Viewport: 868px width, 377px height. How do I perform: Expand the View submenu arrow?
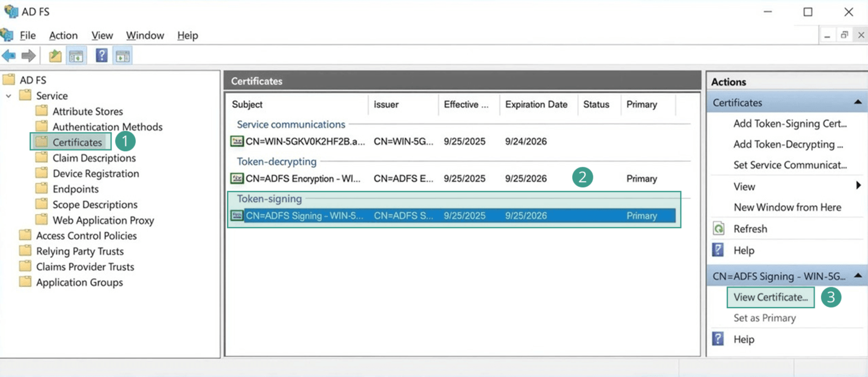click(858, 186)
